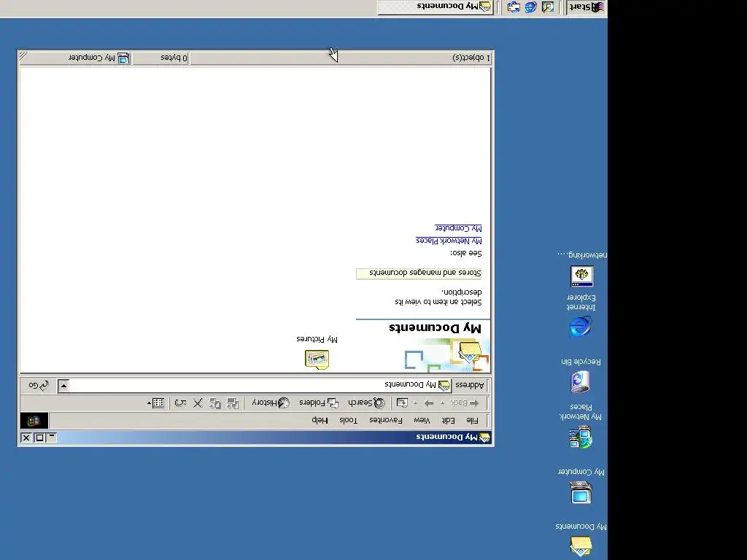The height and width of the screenshot is (560, 747).
Task: Click the bold My Documents heading in the web view
Action: pyautogui.click(x=436, y=327)
